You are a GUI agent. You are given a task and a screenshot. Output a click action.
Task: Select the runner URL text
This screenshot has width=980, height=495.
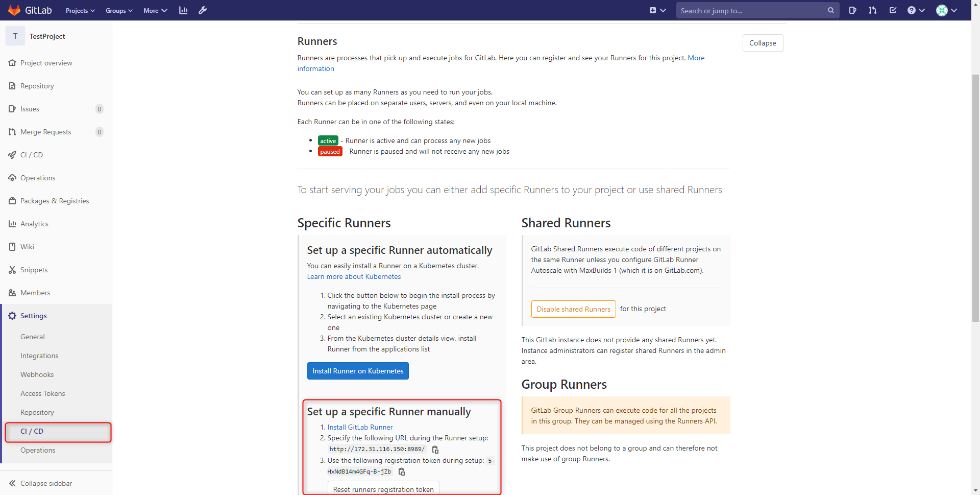(x=377, y=449)
